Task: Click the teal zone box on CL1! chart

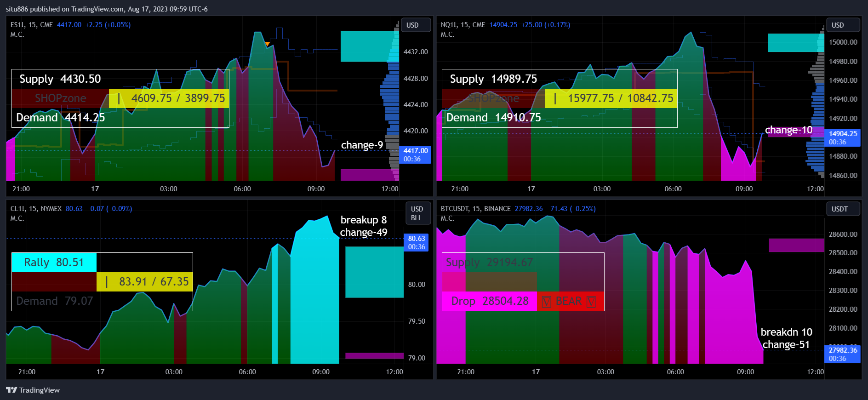Action: 374,272
